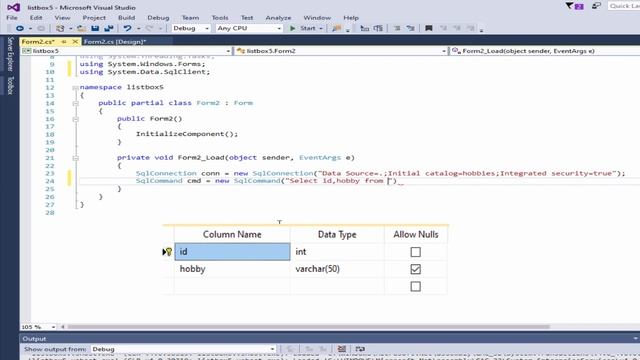Click the New Project toolbar icon
Screen dimensions: 640x360
pos(60,28)
